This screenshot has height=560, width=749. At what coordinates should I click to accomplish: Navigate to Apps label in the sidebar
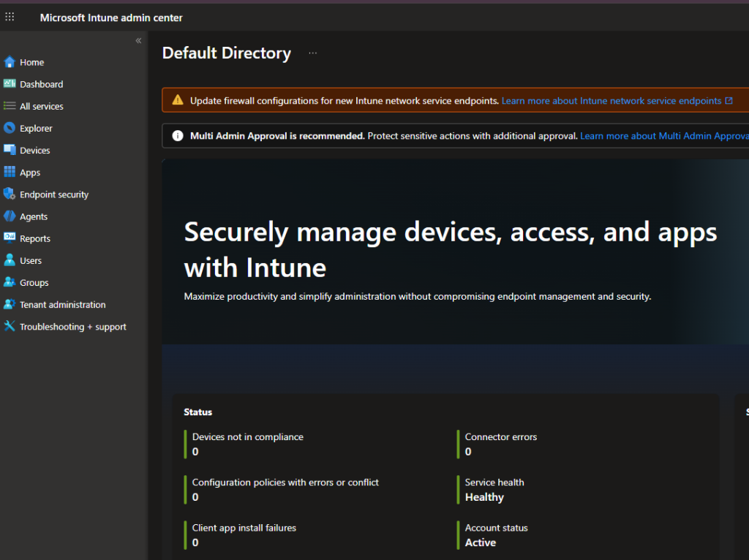pos(30,173)
